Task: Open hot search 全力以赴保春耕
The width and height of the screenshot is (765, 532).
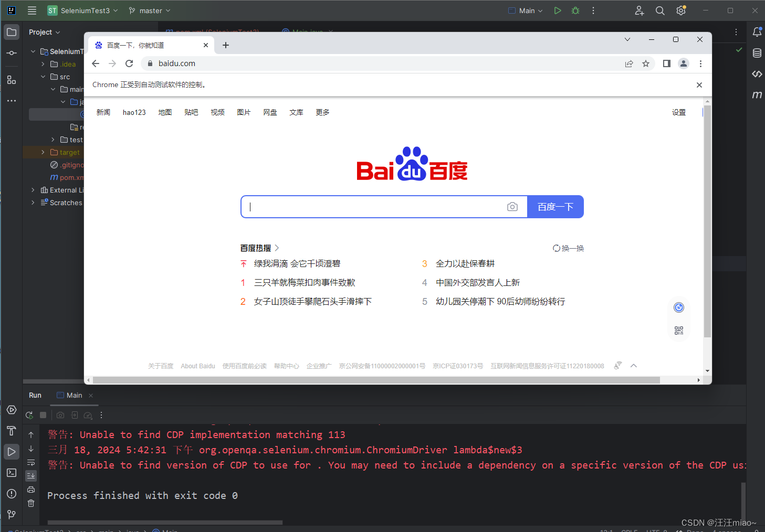Action: [465, 263]
